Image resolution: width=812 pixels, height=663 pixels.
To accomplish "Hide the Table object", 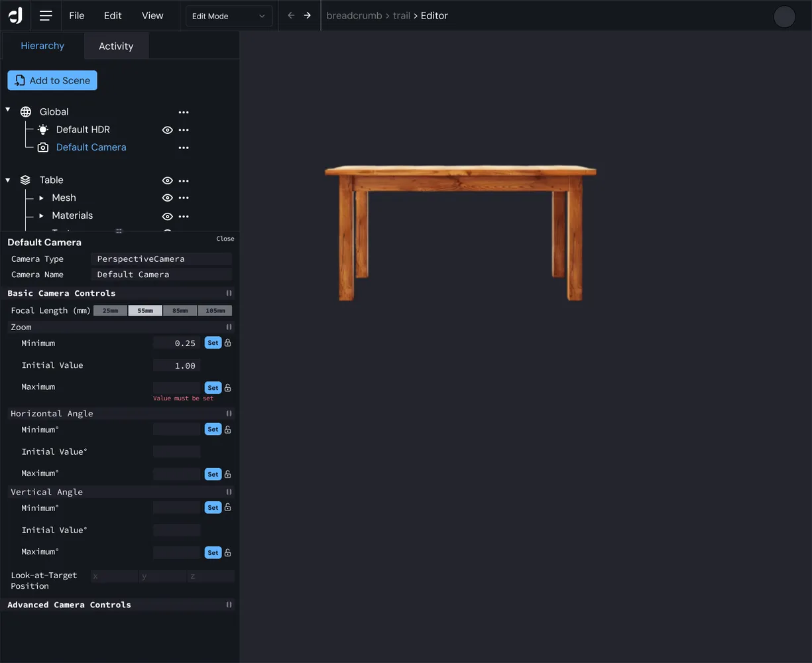I will tap(168, 180).
